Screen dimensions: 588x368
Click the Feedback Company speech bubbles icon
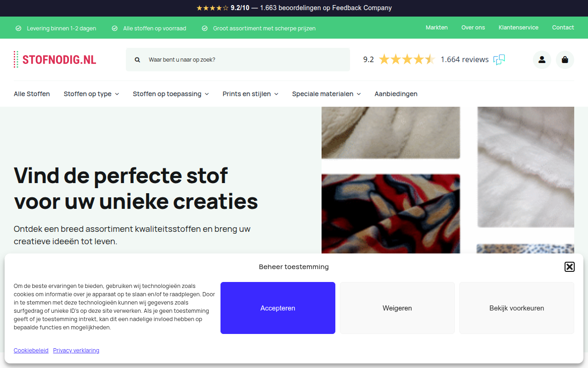pos(499,60)
